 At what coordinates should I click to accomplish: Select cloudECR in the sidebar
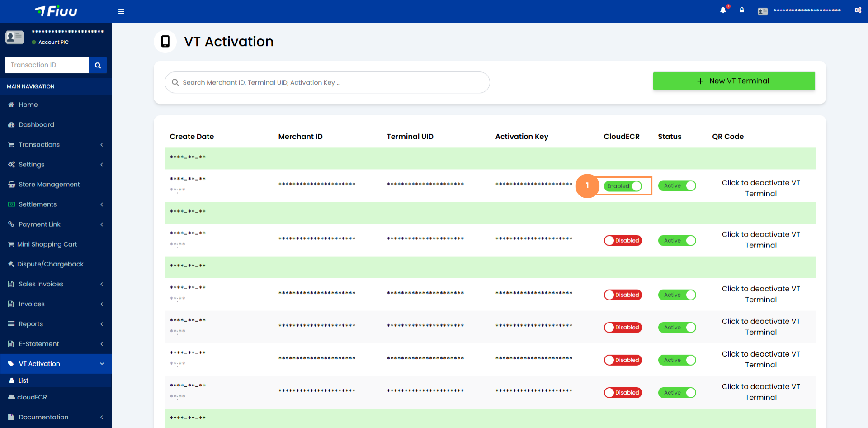pyautogui.click(x=32, y=397)
